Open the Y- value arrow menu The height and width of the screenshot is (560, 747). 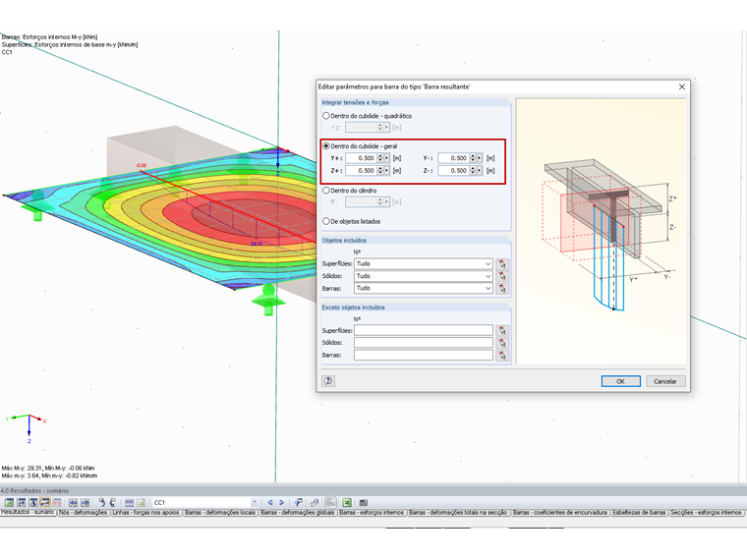click(480, 158)
